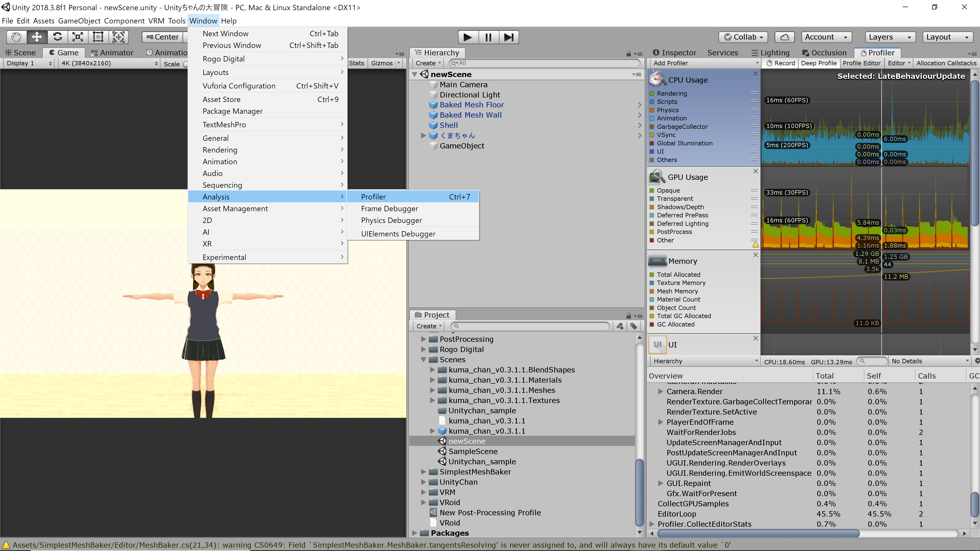Switch to the Lighting tab
This screenshot has width=980, height=551.
click(771, 53)
